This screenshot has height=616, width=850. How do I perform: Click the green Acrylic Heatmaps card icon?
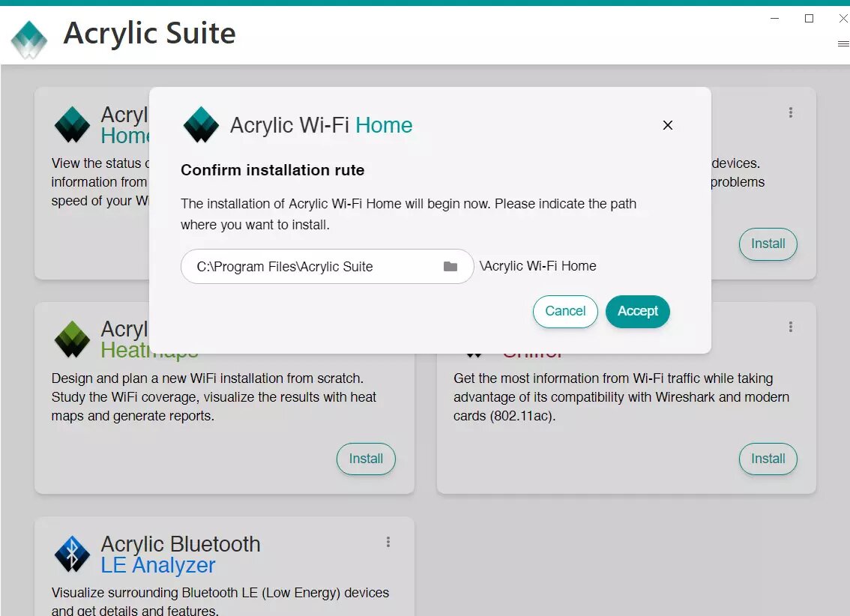pos(72,339)
